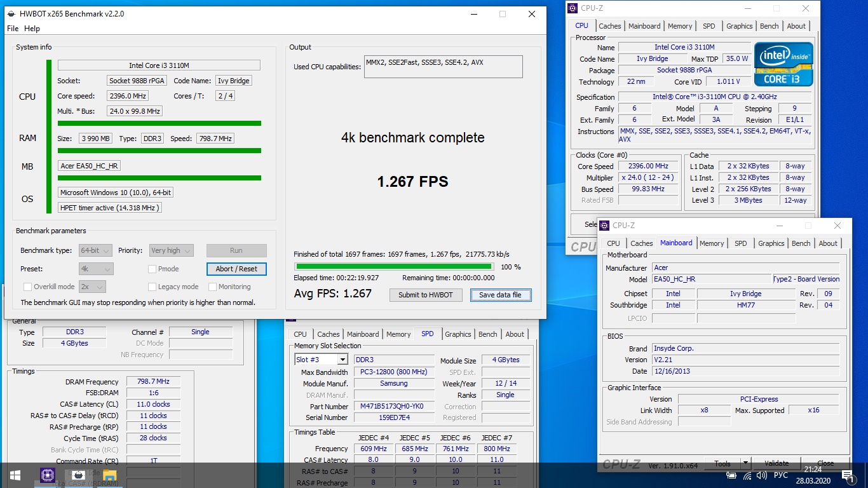Click the battery icon in system tray

click(x=731, y=475)
